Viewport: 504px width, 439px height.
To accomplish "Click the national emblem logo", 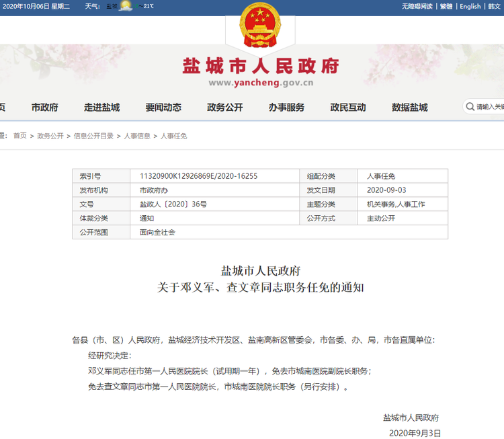I will [x=260, y=25].
